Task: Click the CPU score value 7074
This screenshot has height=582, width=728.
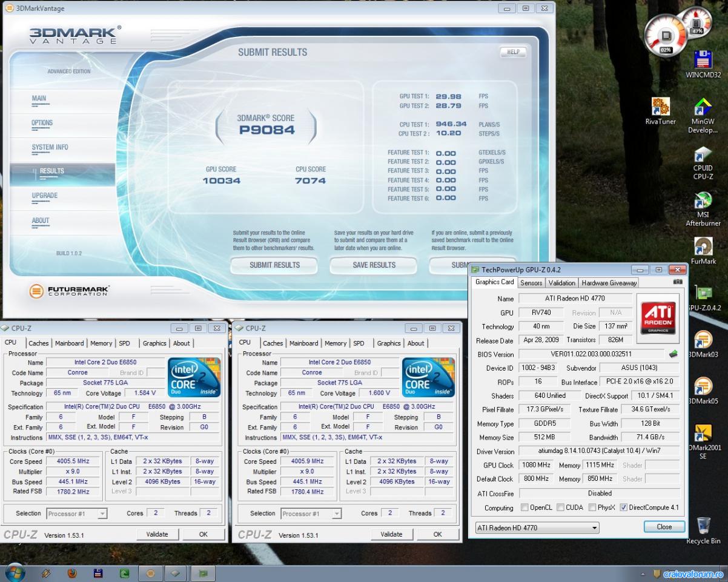Action: 310,180
